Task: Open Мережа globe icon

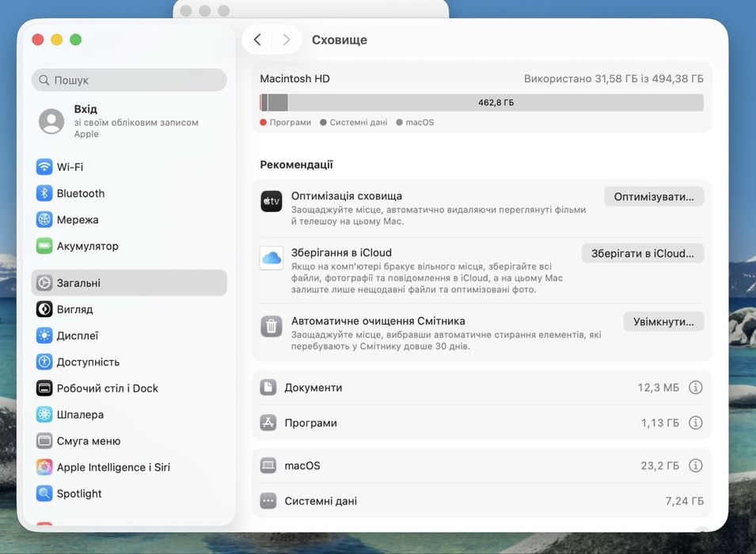Action: point(44,220)
